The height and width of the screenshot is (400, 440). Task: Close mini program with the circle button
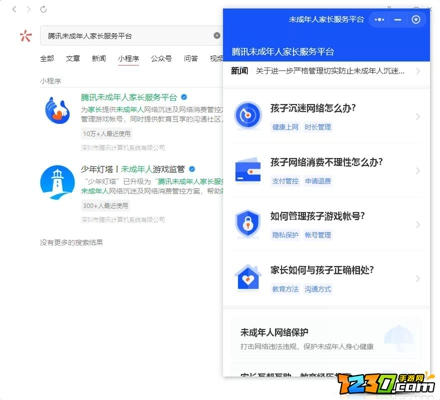416,20
